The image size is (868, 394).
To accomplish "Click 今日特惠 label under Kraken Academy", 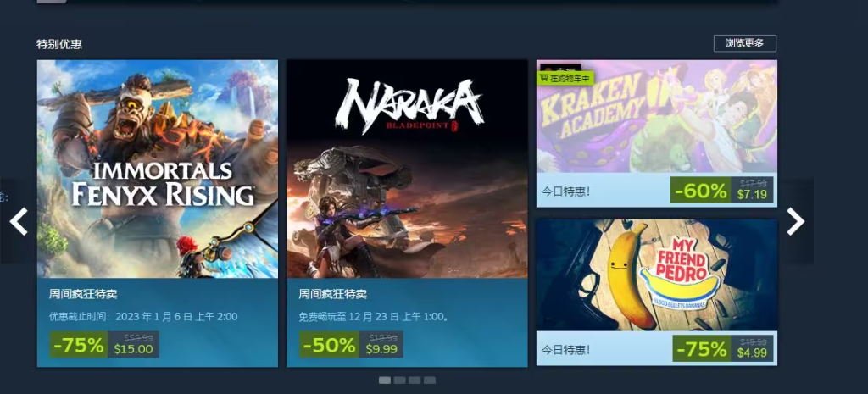I will [x=565, y=191].
